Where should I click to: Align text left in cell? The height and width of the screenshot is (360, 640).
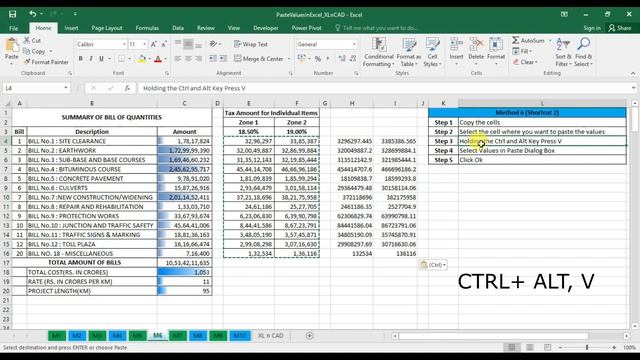coord(178,59)
